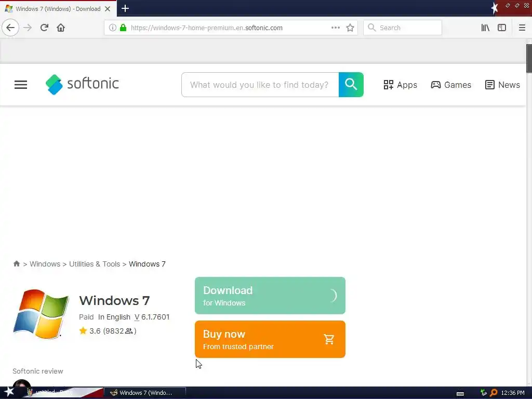Click the vertical scrollbar thumb
The height and width of the screenshot is (399, 532).
point(529,58)
